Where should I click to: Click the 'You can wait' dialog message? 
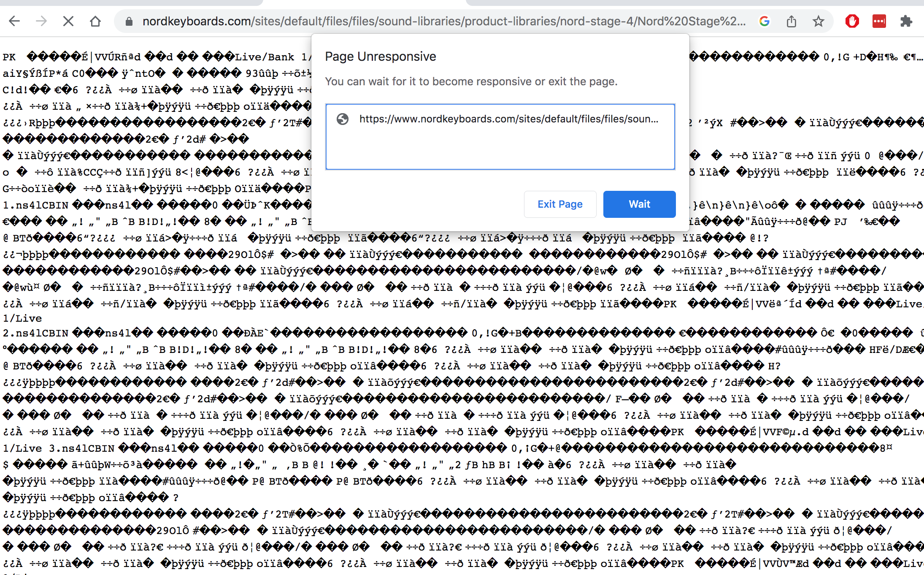click(471, 81)
